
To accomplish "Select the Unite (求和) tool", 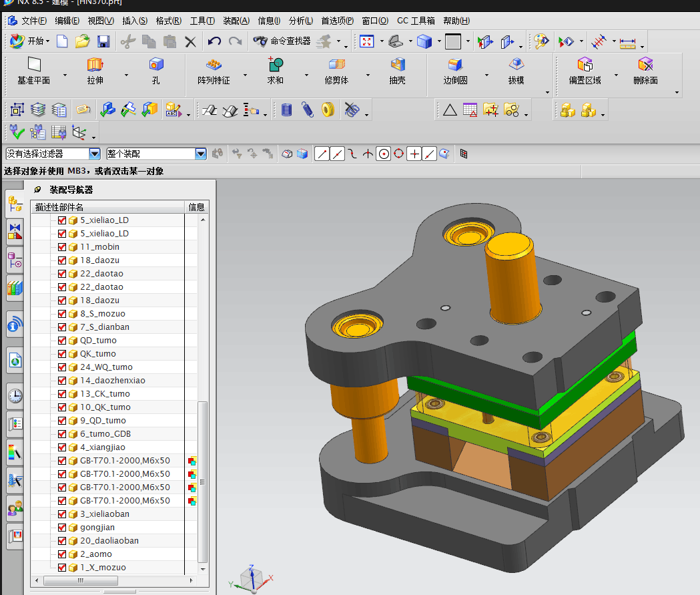I will tap(276, 71).
